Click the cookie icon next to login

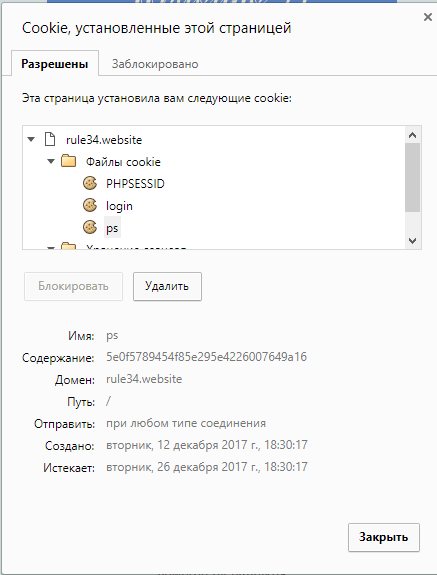pos(90,205)
